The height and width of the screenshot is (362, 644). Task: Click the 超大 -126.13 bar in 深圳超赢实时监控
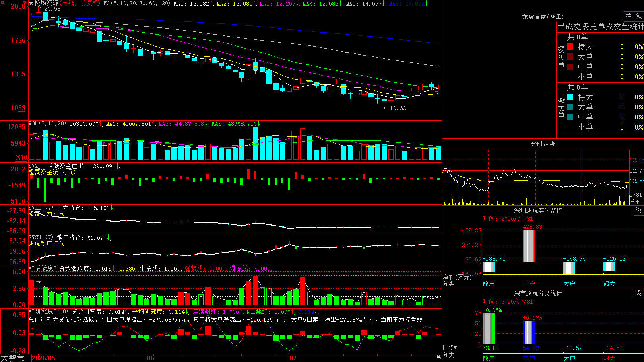click(609, 267)
